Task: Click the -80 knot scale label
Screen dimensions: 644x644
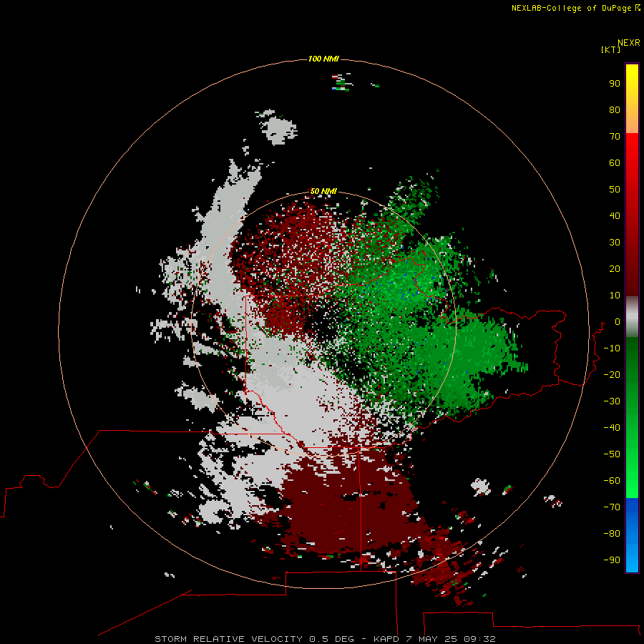Action: 612,534
